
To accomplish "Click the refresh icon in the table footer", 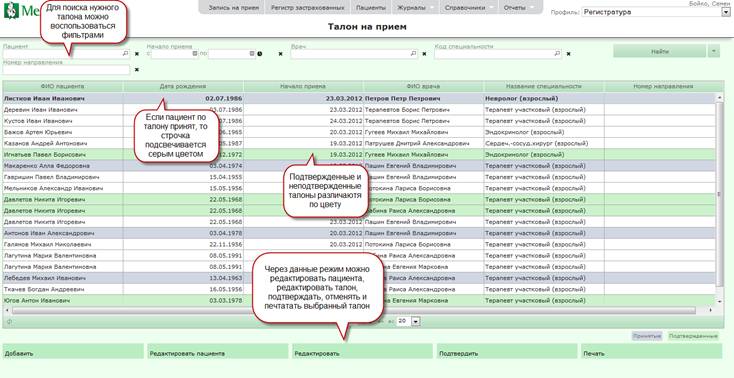I will (x=9, y=321).
